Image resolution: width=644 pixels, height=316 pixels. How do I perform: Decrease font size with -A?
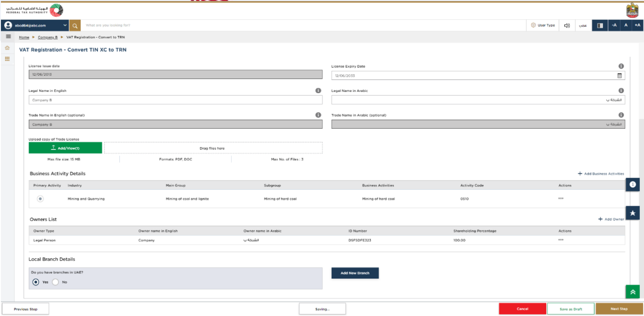(614, 25)
